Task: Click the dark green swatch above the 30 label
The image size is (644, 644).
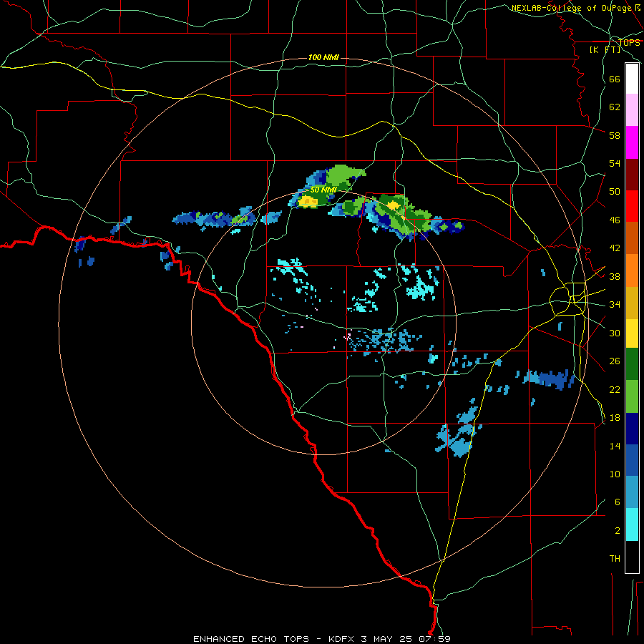Action: pos(632,364)
